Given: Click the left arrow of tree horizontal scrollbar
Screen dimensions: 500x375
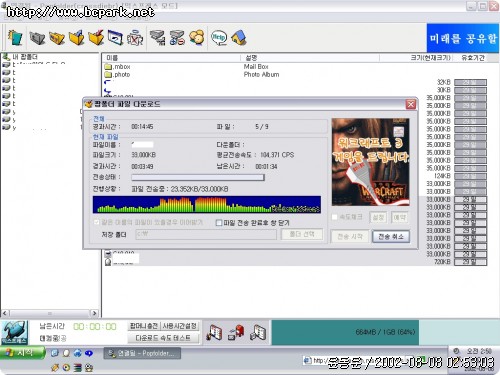Looking at the screenshot, I should 5,313.
